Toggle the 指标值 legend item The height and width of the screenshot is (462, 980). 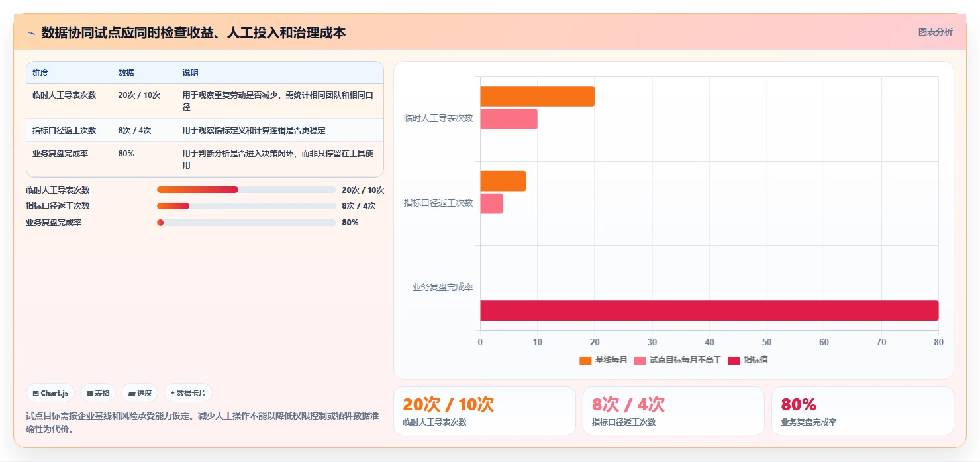click(x=748, y=360)
